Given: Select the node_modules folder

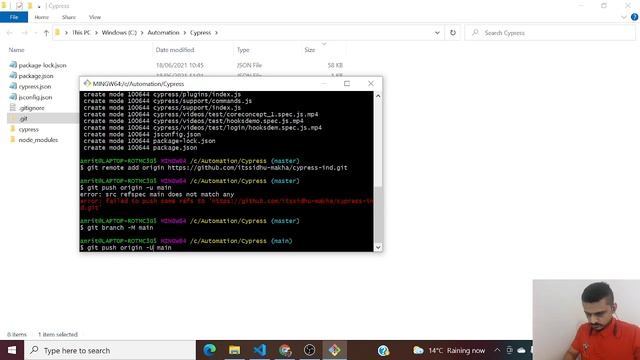Looking at the screenshot, I should coord(38,140).
